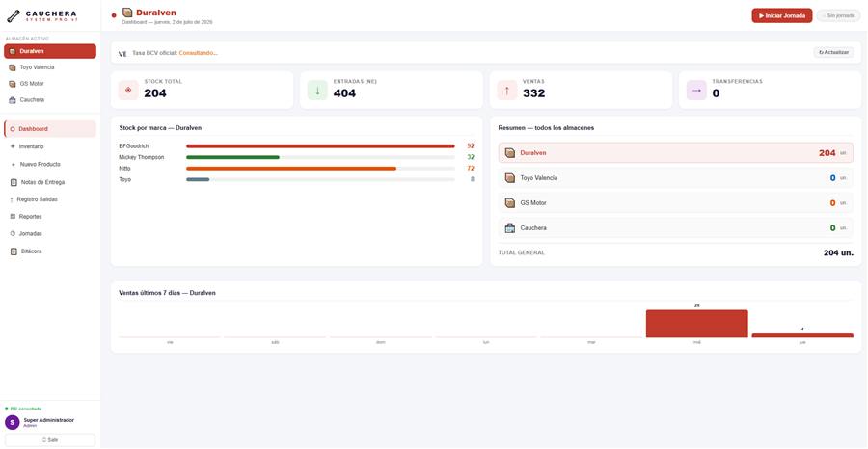Switch to the GS Motor warehouse

coord(50,84)
